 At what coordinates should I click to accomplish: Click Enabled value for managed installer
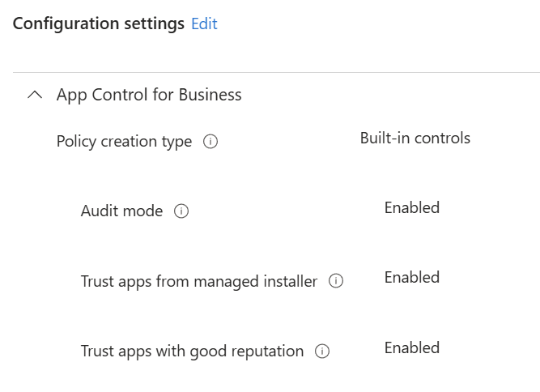coord(411,277)
